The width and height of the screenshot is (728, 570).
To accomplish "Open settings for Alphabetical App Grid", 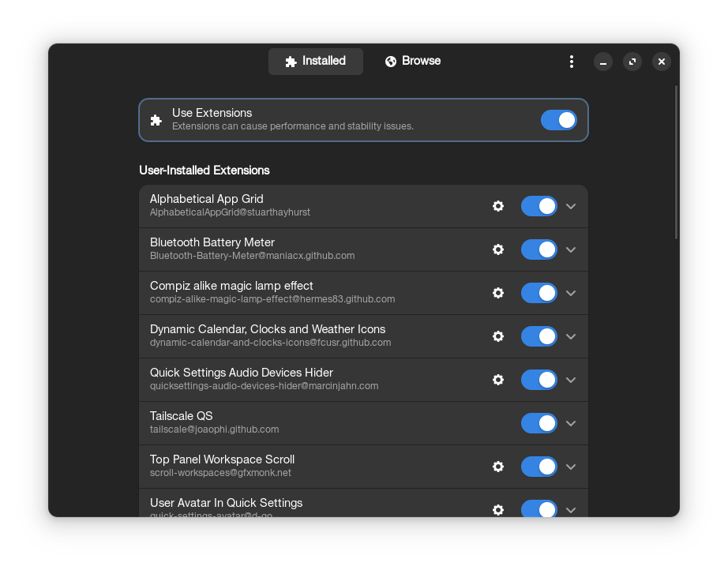I will (498, 206).
